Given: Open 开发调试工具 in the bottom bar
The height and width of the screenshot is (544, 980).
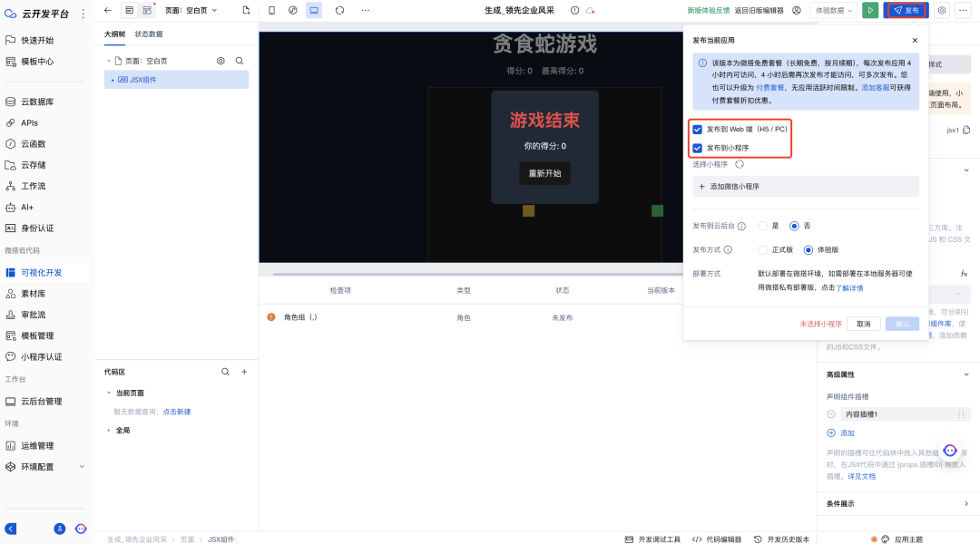Looking at the screenshot, I should tap(652, 539).
